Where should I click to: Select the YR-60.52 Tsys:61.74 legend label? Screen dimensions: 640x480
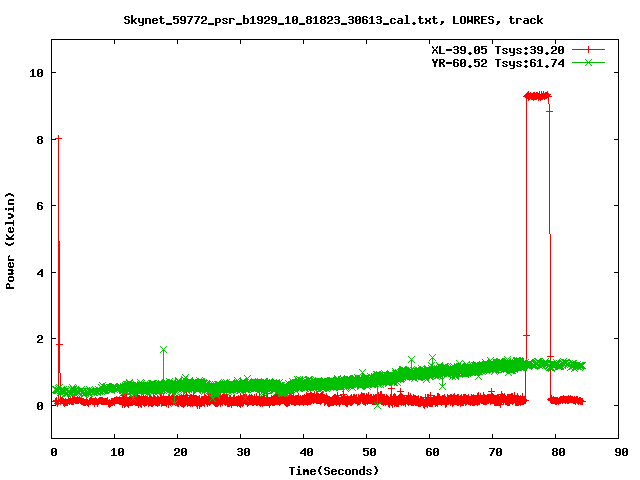point(498,63)
